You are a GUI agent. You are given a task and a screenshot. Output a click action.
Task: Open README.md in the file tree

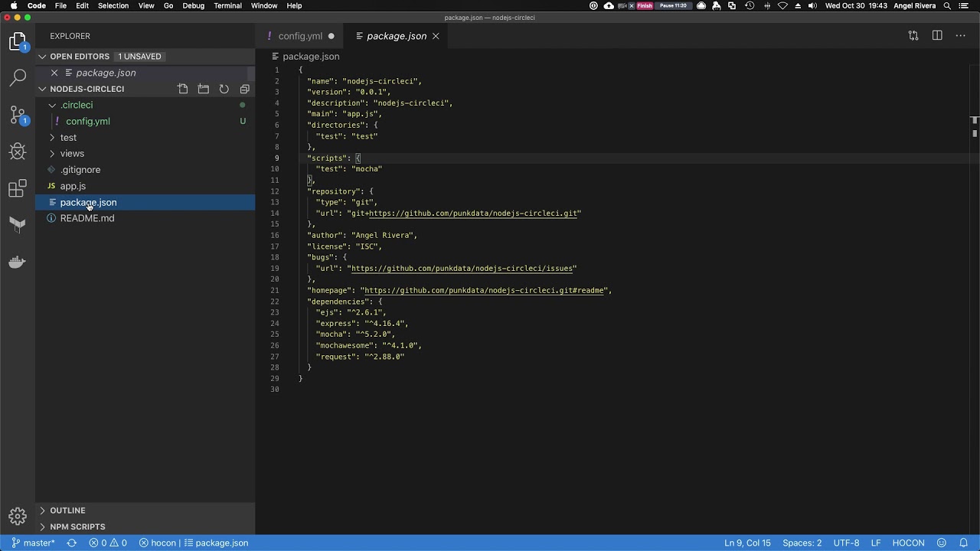coord(87,218)
